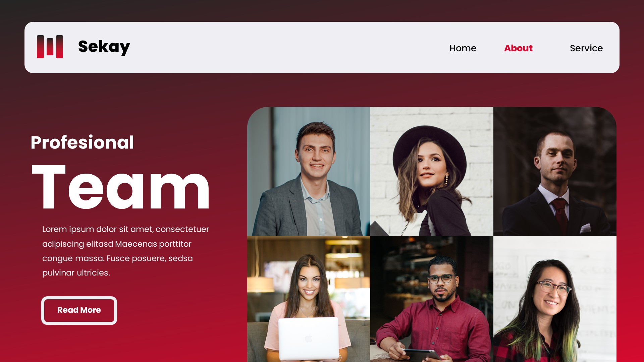The height and width of the screenshot is (362, 644).
Task: Click the Read More button
Action: pyautogui.click(x=79, y=310)
